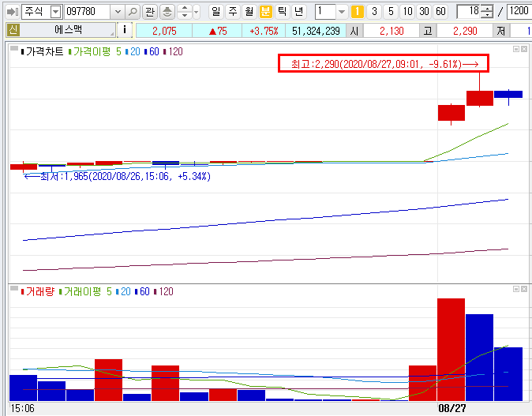Click the total count field showing 1200
Image resolution: width=532 pixels, height=416 pixels.
pyautogui.click(x=519, y=12)
